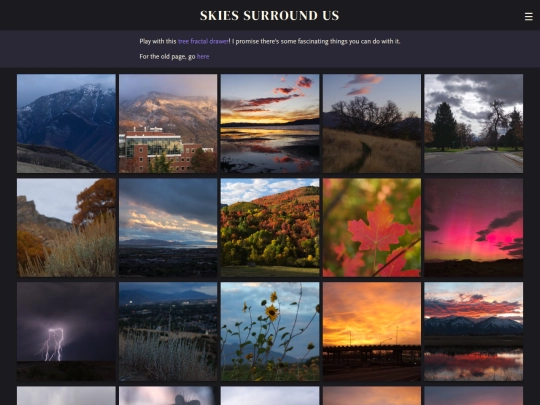The height and width of the screenshot is (405, 540).
Task: Open the sunflowers against sky photo
Action: [x=270, y=332]
